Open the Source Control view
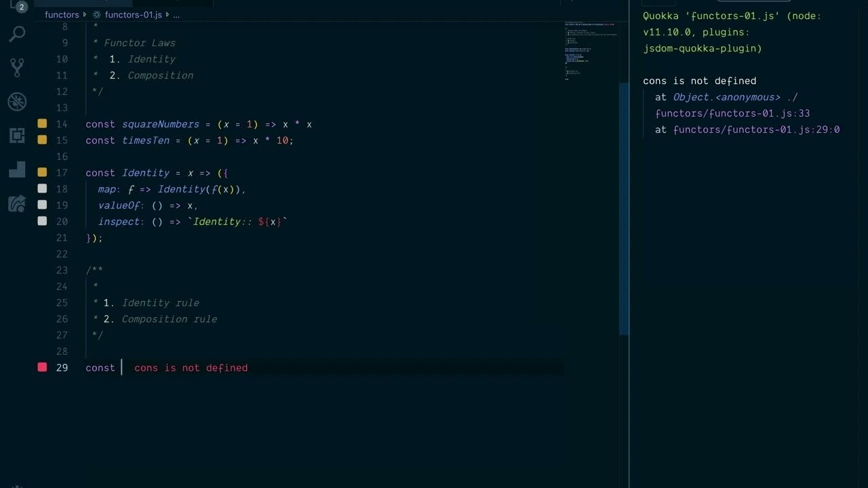868x488 pixels. pyautogui.click(x=17, y=67)
